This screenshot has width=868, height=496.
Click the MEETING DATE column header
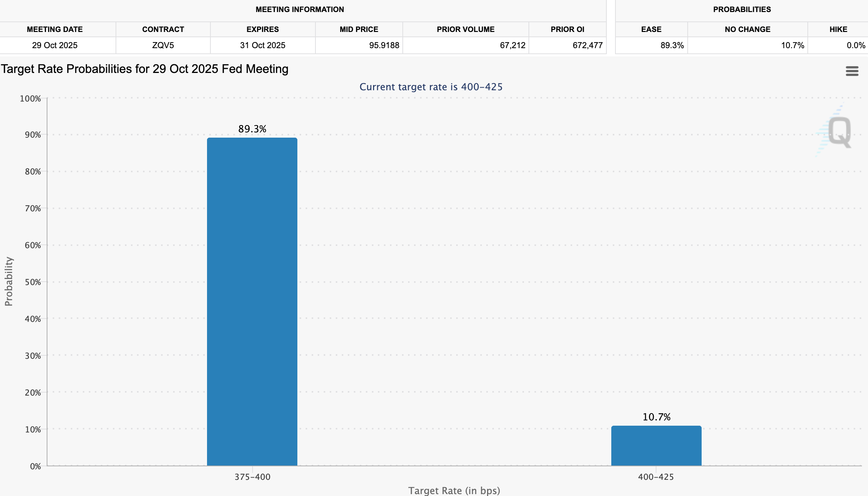pyautogui.click(x=55, y=29)
